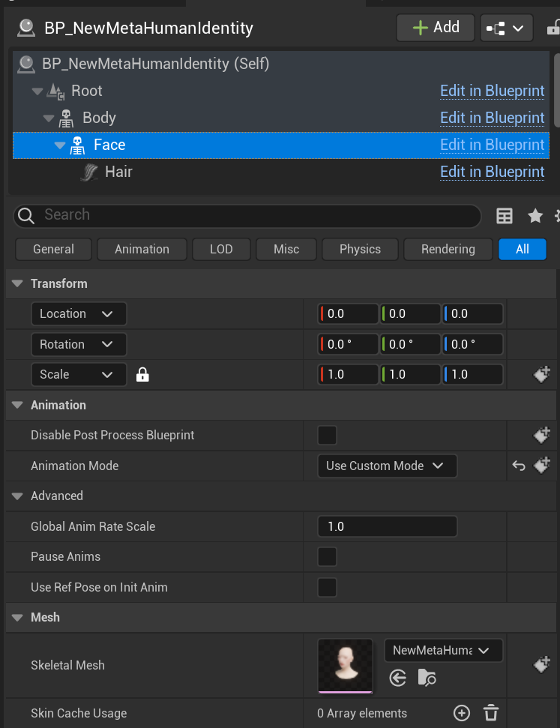Click the Hair groom icon
The height and width of the screenshot is (728, 560).
(x=89, y=172)
